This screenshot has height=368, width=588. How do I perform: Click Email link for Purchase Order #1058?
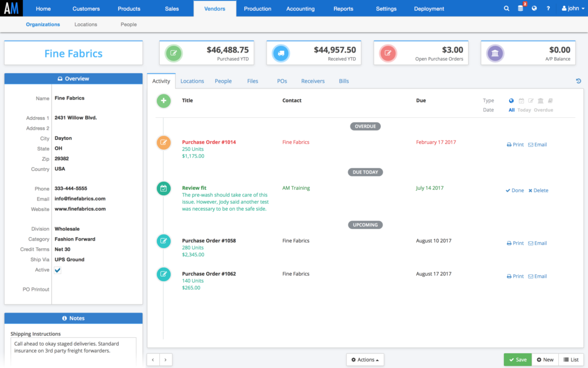[537, 243]
